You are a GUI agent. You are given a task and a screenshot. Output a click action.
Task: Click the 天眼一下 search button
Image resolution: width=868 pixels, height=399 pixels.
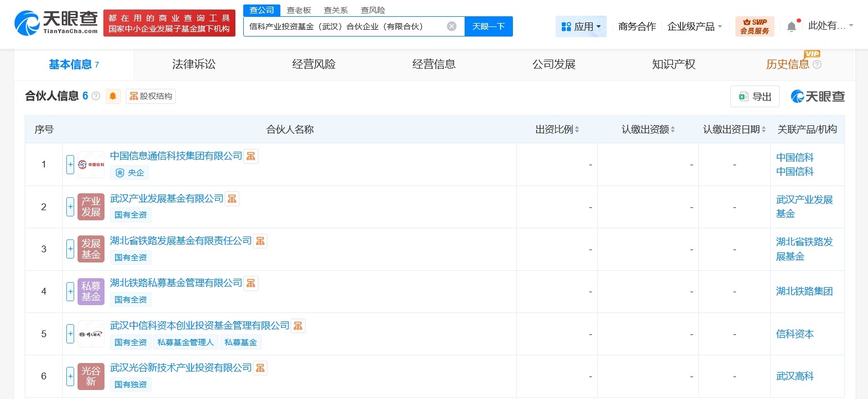488,26
